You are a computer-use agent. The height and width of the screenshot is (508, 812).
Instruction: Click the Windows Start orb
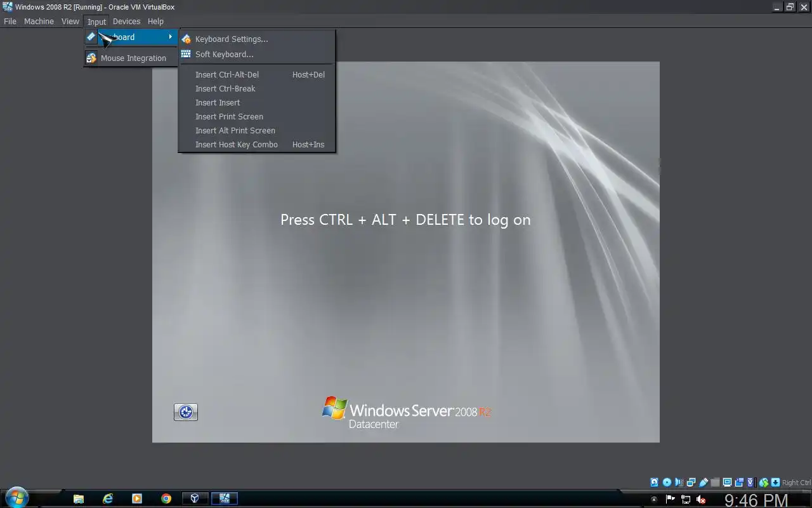tap(16, 498)
